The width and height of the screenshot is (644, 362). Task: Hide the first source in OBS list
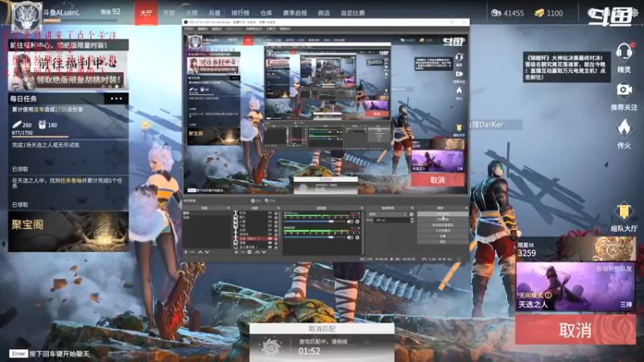coord(270,213)
